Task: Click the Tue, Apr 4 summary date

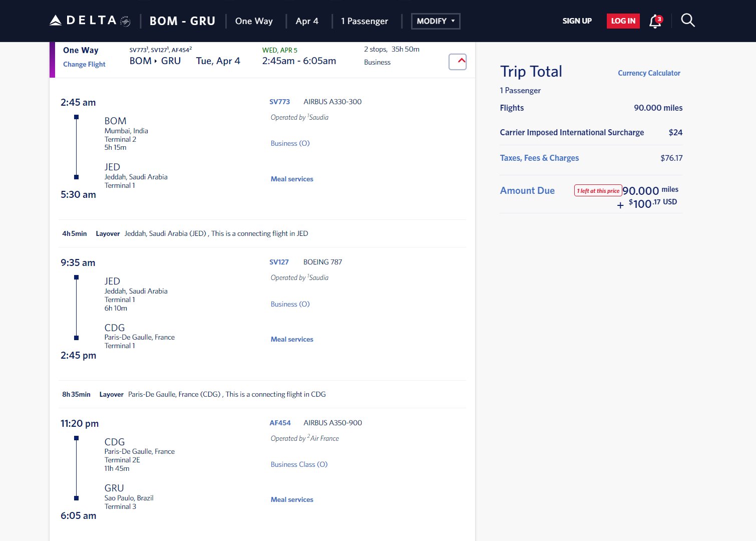Action: point(218,61)
